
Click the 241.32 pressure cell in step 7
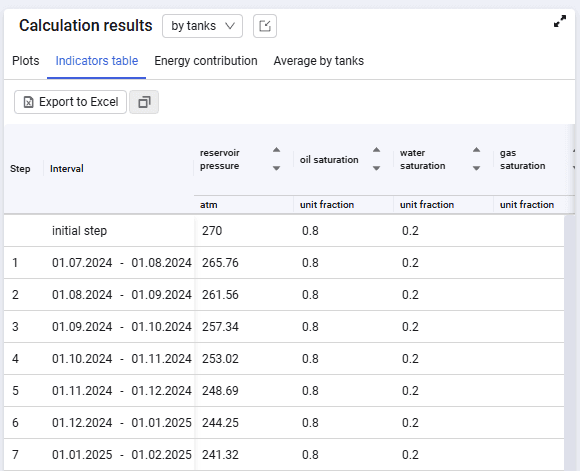(220, 455)
